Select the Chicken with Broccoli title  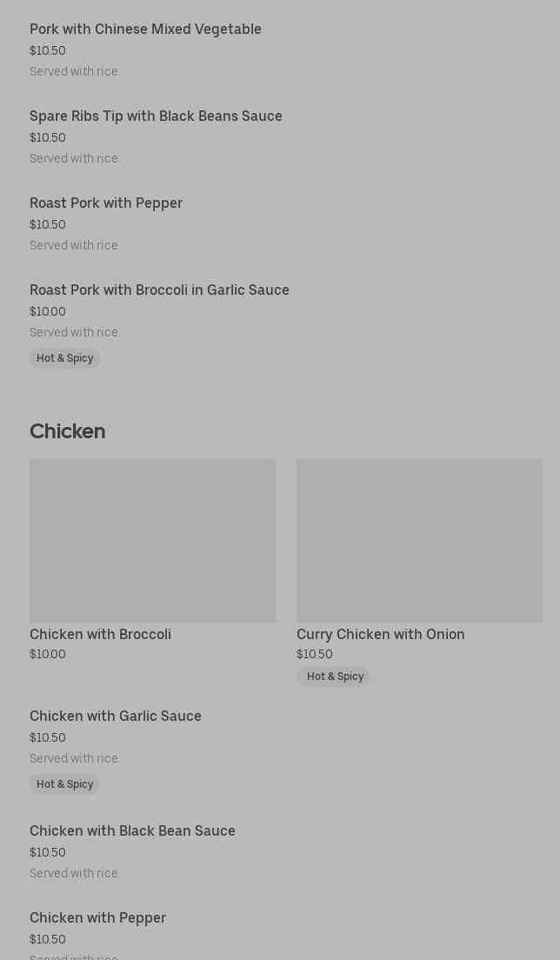tap(100, 635)
